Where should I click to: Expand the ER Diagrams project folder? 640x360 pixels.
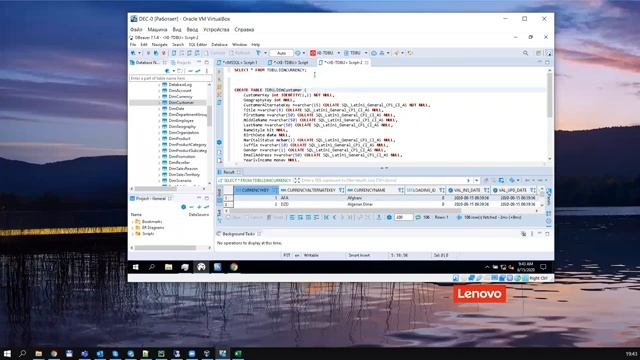click(132, 228)
